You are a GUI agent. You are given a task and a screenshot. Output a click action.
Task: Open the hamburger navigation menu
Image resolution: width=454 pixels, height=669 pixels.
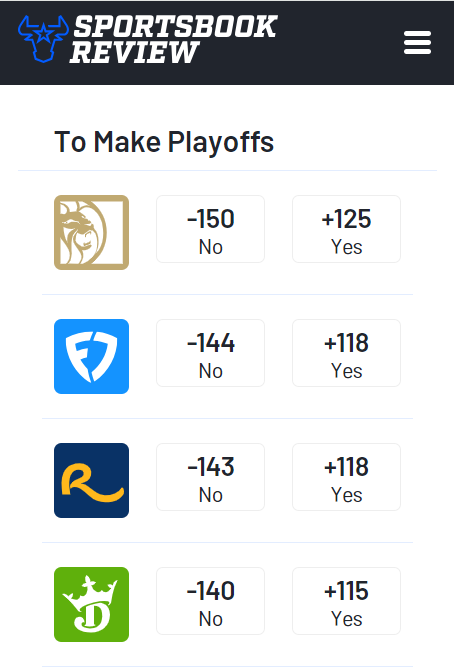point(417,43)
